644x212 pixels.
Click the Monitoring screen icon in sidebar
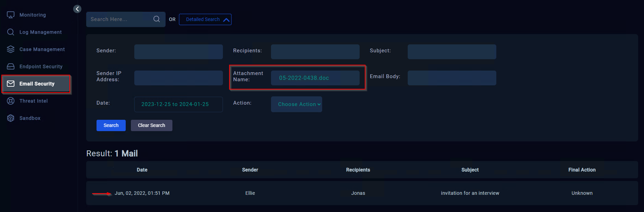coord(11,15)
